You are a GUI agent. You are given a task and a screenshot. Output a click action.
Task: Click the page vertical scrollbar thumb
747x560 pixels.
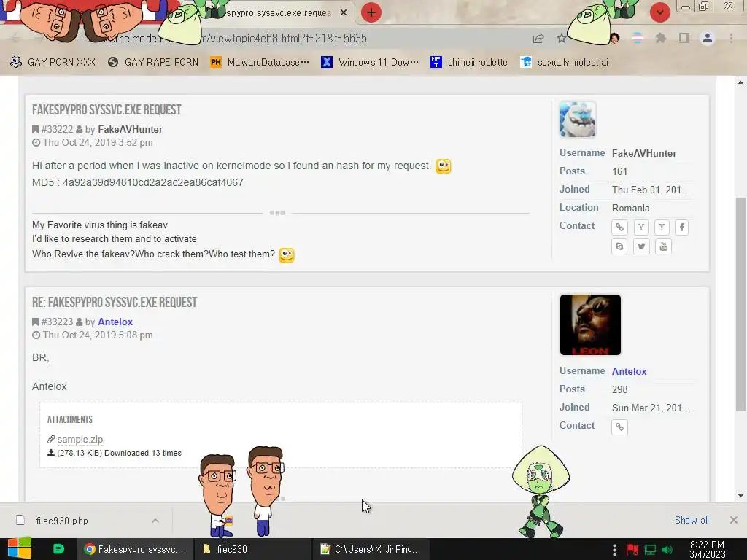coord(740,305)
